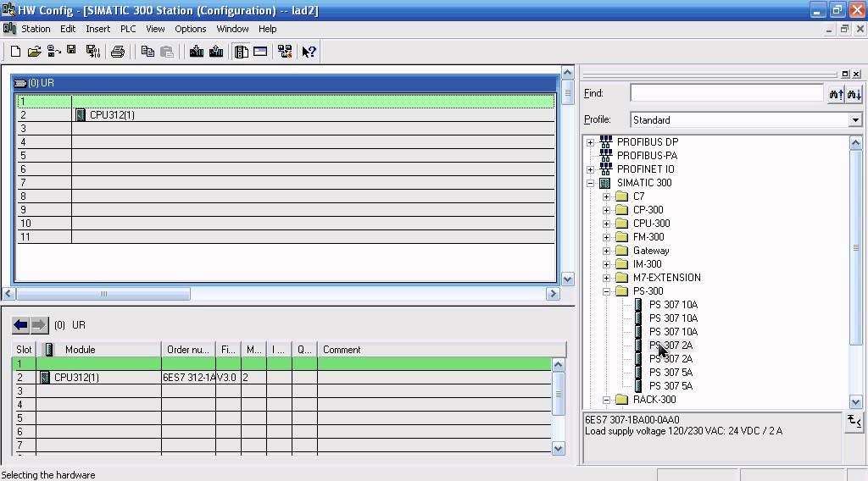Click the Address Overview window icon

(260, 52)
